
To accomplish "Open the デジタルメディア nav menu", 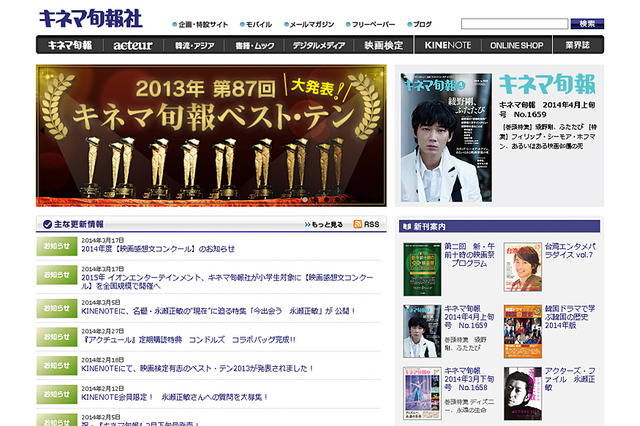I will [319, 45].
